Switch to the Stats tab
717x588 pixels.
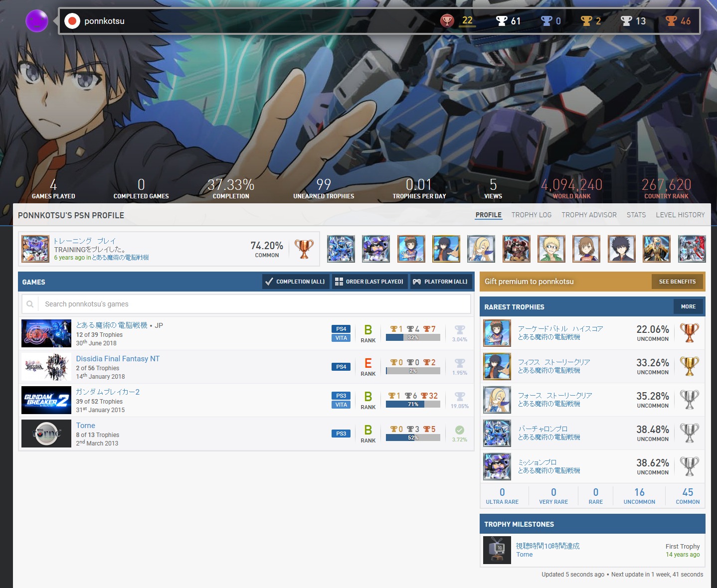point(636,215)
